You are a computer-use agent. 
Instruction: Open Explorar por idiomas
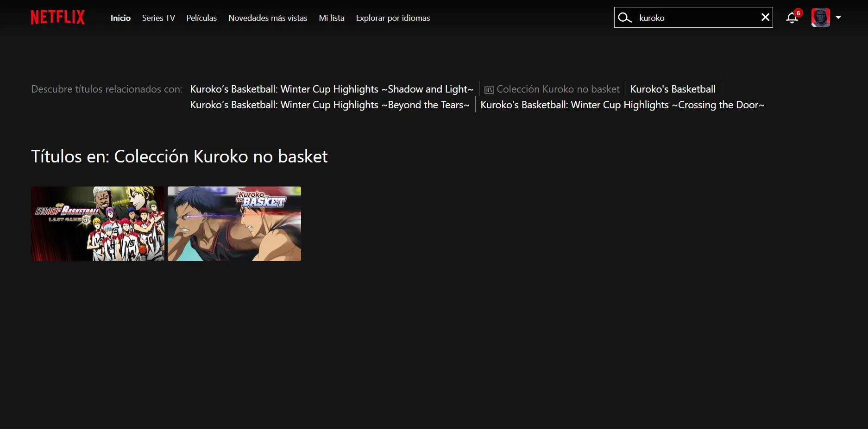click(393, 18)
